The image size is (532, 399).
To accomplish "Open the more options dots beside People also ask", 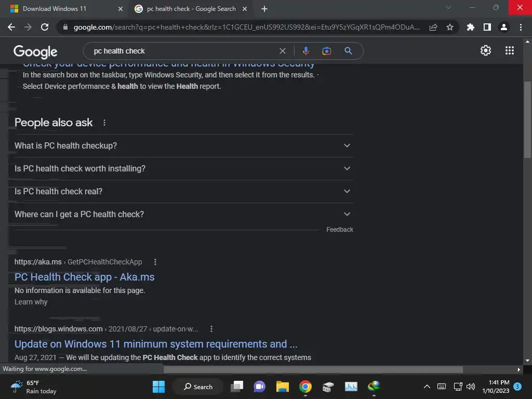I will 104,123.
